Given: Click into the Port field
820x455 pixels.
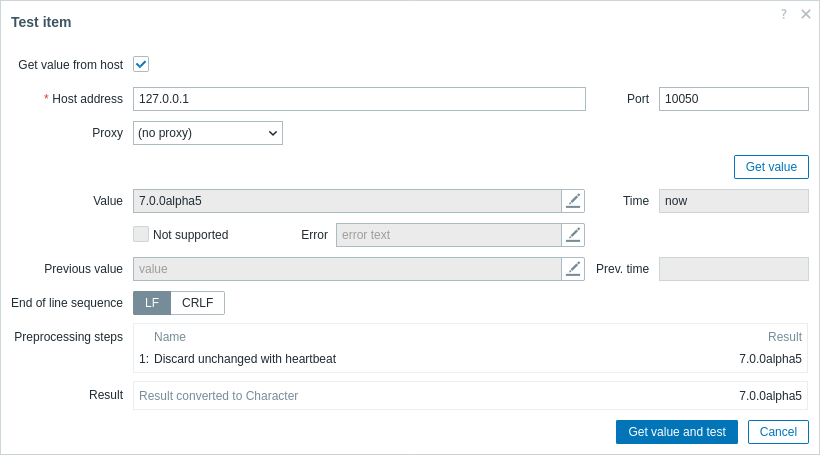Looking at the screenshot, I should 734,99.
